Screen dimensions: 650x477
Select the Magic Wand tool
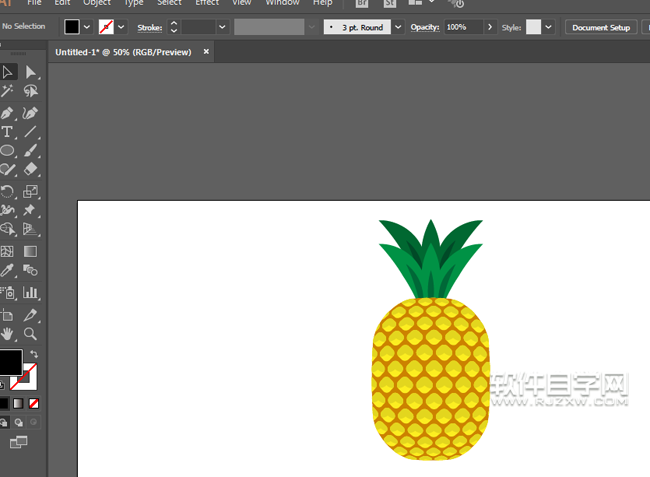pos(7,91)
